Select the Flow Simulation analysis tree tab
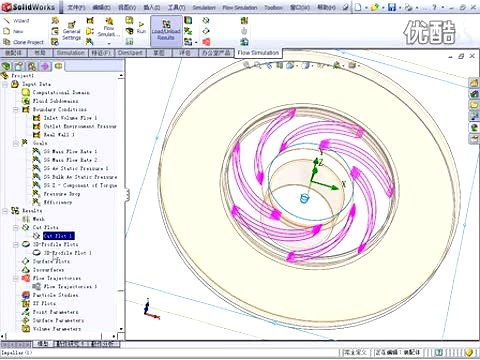 tap(59, 66)
